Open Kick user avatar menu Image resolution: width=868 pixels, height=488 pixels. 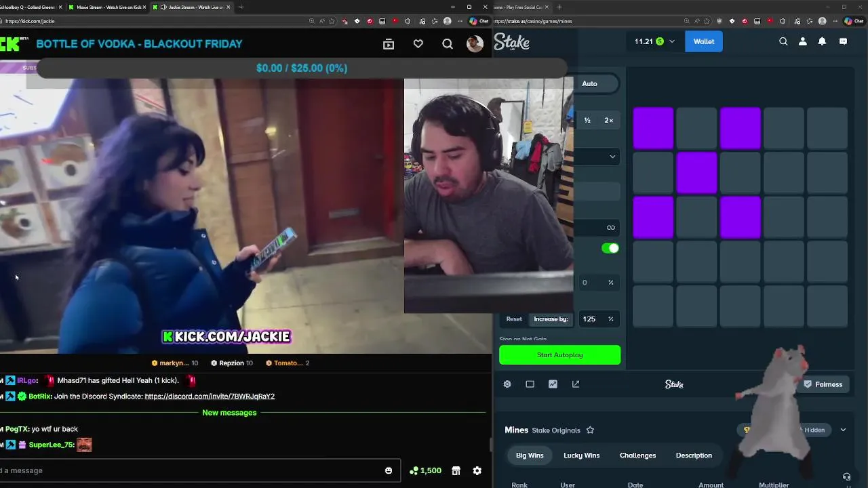point(475,44)
